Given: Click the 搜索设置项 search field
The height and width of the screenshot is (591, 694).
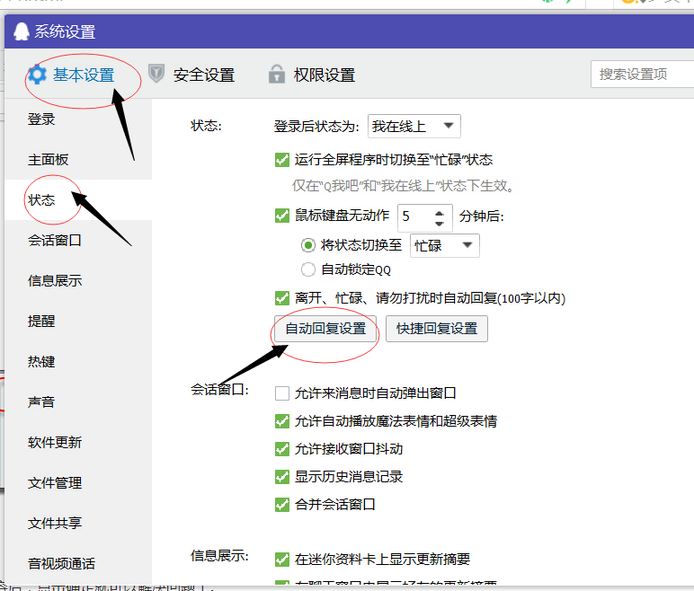Looking at the screenshot, I should point(640,74).
